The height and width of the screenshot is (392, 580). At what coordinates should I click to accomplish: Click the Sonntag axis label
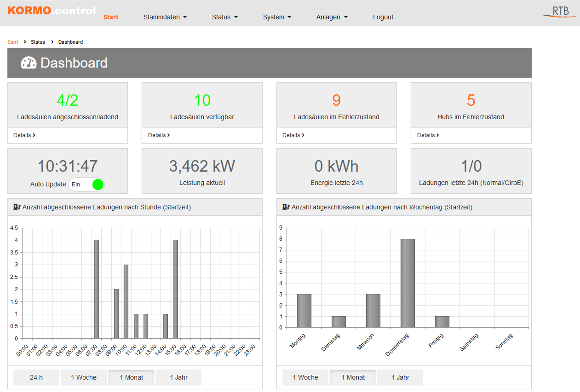tap(504, 342)
